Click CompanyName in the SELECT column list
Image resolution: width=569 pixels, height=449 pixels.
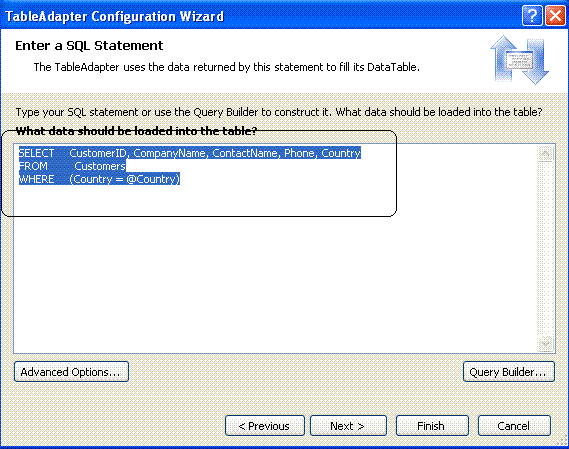tap(169, 153)
